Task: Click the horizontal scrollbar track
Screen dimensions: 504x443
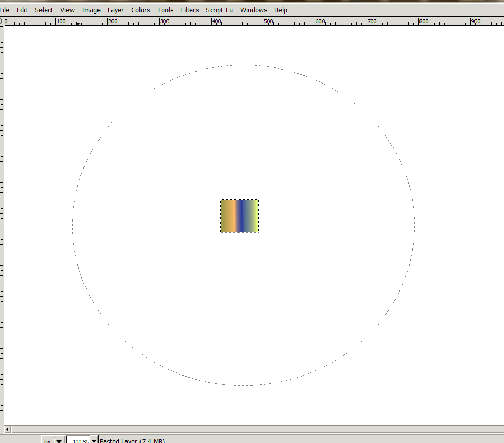Action: pyautogui.click(x=257, y=429)
